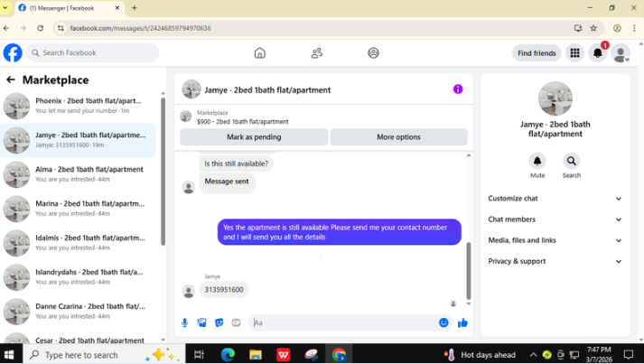Click the browser address bar URL
The image size is (644, 364).
(x=141, y=28)
